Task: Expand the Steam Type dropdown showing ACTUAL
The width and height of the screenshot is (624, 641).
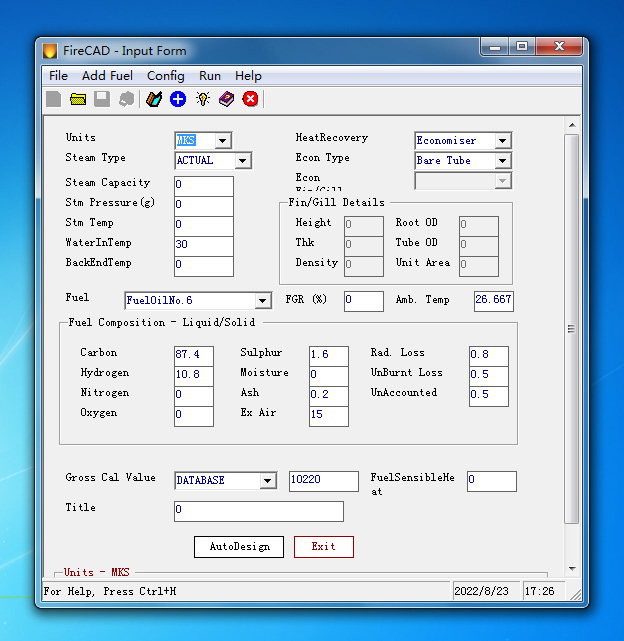Action: pos(242,161)
